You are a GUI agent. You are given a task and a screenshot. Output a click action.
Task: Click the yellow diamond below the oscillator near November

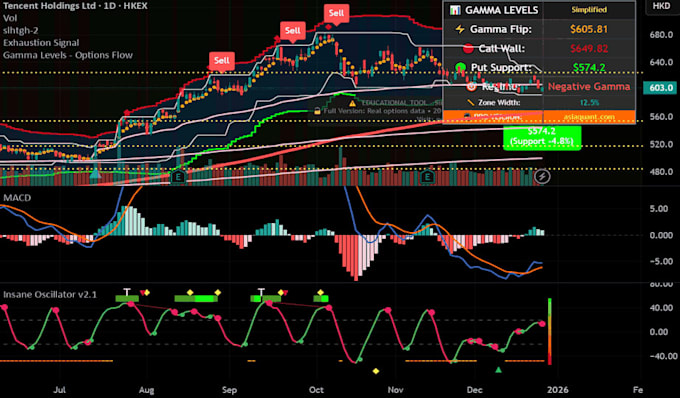[376, 371]
